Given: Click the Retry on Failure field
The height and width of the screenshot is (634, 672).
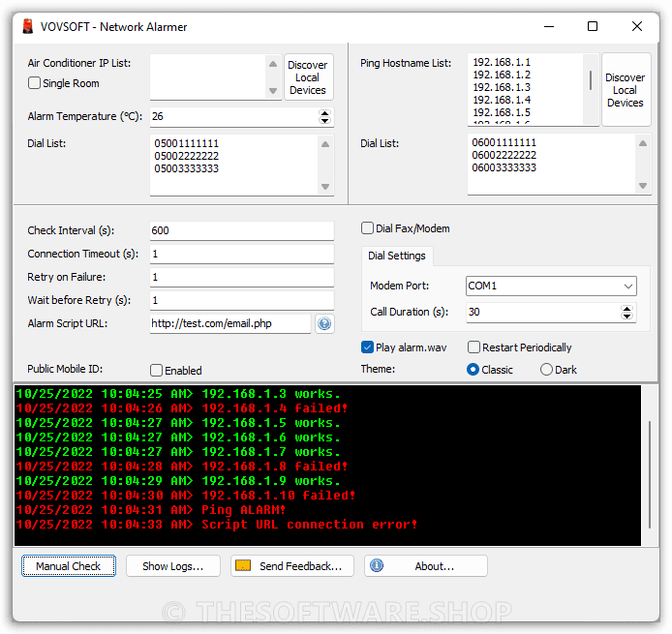Looking at the screenshot, I should [242, 277].
